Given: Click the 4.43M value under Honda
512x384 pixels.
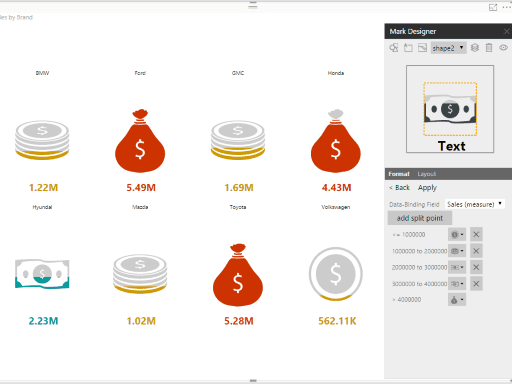Looking at the screenshot, I should coord(337,188).
